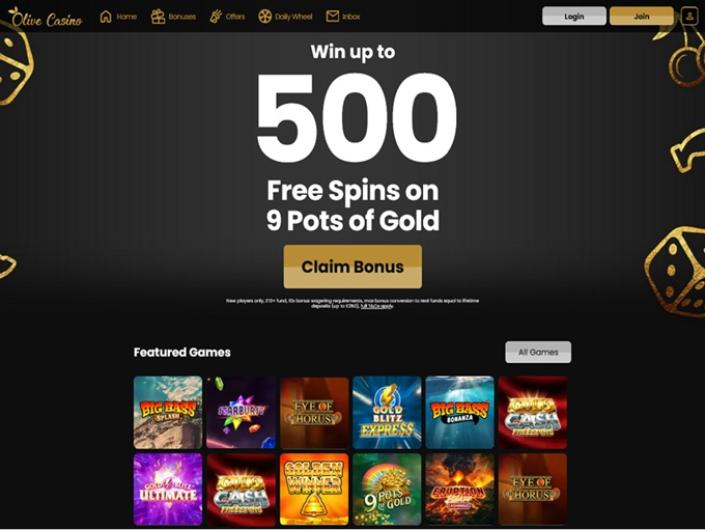This screenshot has height=530, width=705.
Task: Click the gold Join button
Action: pos(641,16)
